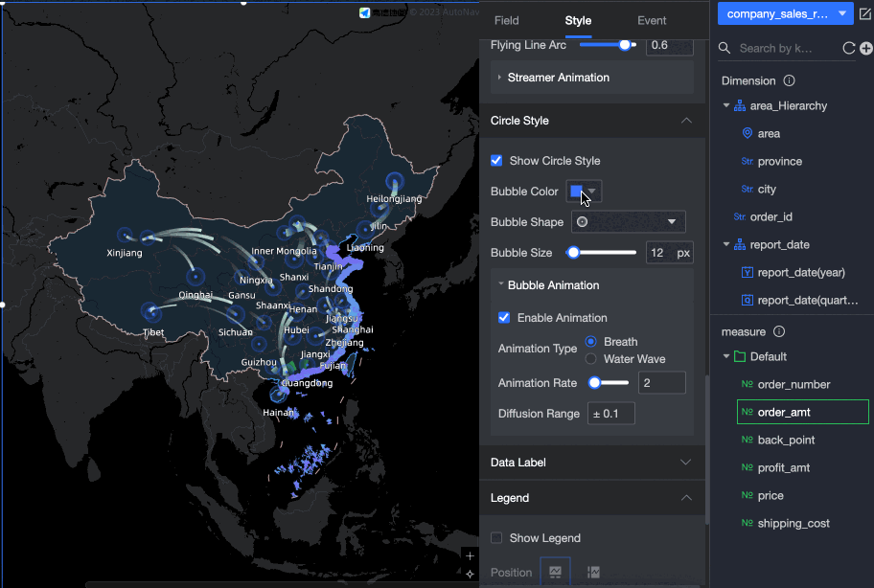Image resolution: width=874 pixels, height=588 pixels.
Task: Select the shipping_cost measure
Action: coord(793,524)
